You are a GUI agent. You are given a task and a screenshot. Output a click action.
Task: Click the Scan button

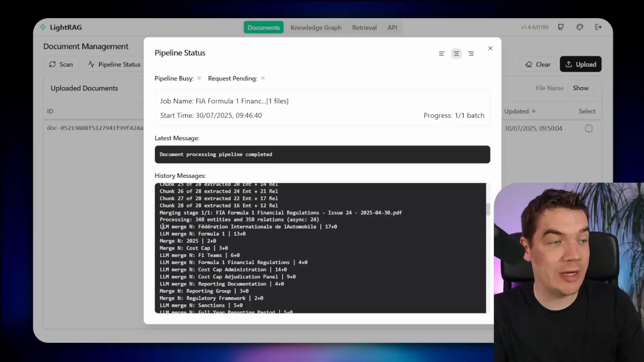(x=61, y=64)
